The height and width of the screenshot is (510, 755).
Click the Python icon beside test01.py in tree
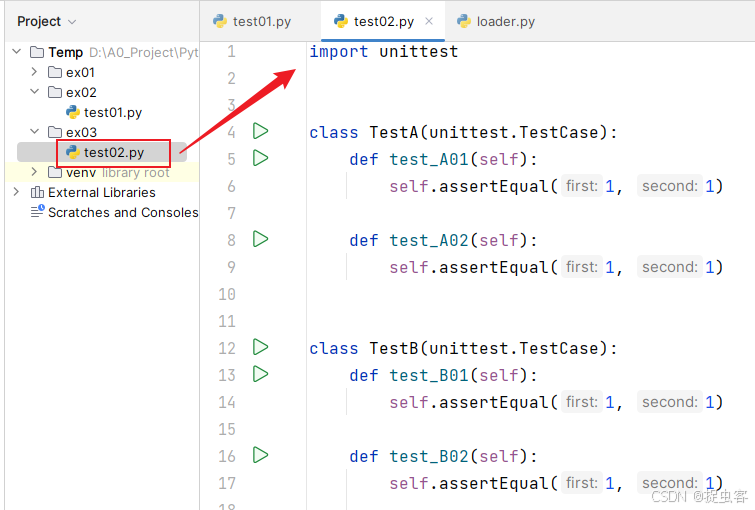pos(73,112)
